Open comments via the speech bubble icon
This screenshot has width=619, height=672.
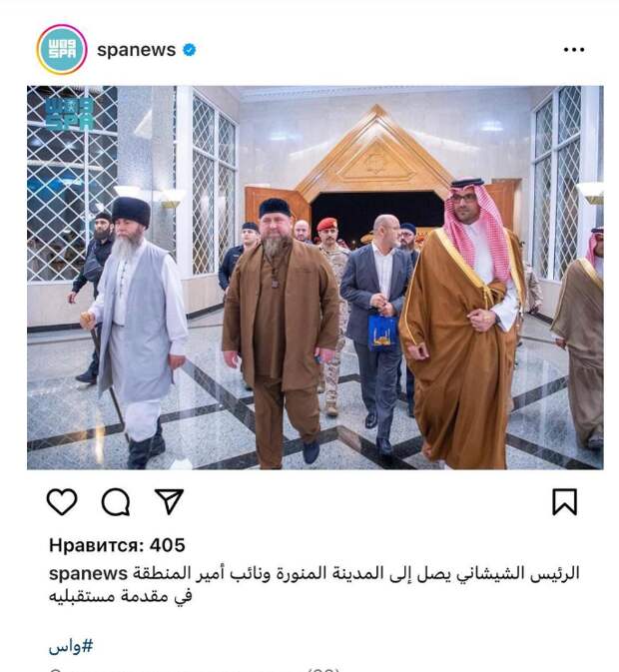116,501
